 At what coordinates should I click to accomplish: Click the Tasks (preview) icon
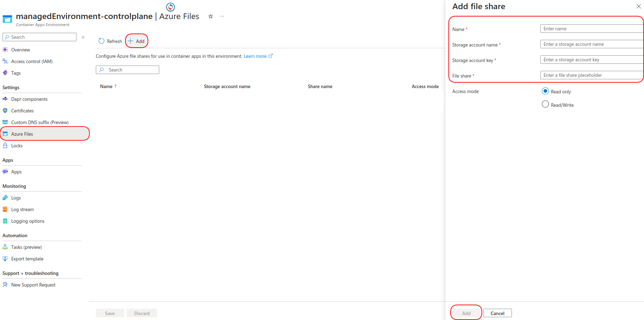point(5,247)
